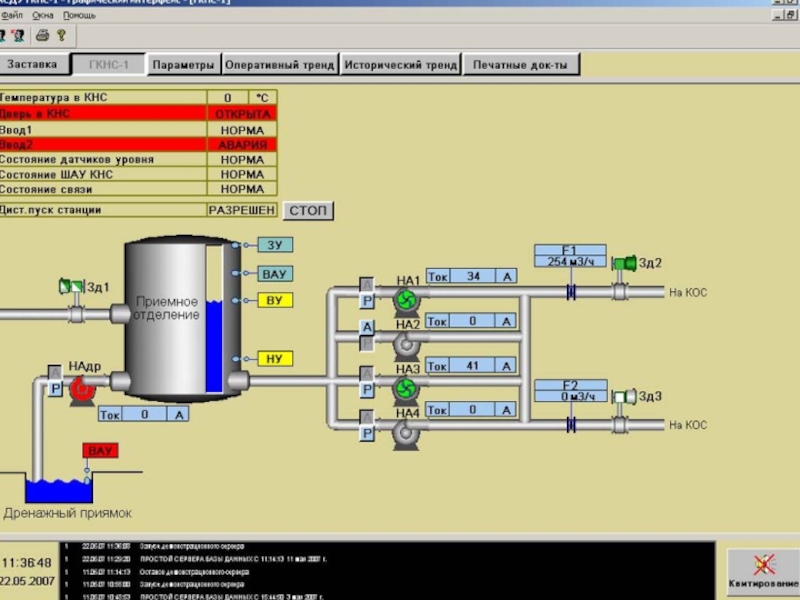Select the НА2 pump icon
The image size is (800, 600).
pos(406,345)
